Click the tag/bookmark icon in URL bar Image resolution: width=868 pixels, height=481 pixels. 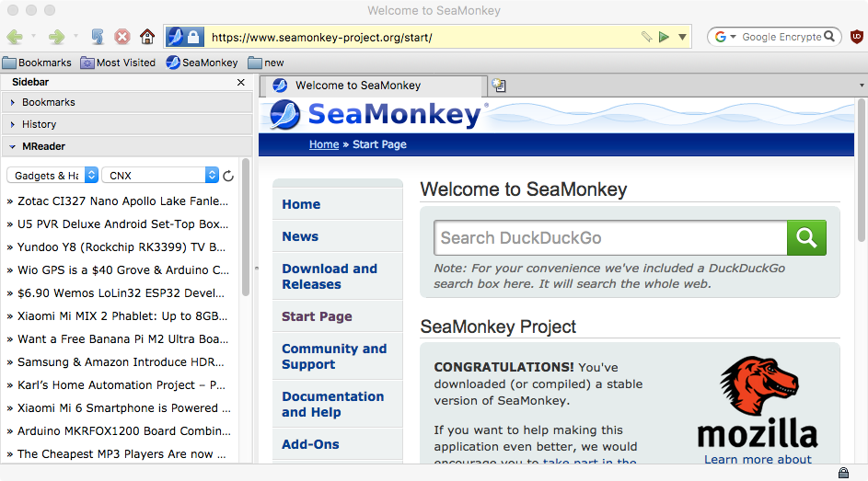pos(646,37)
